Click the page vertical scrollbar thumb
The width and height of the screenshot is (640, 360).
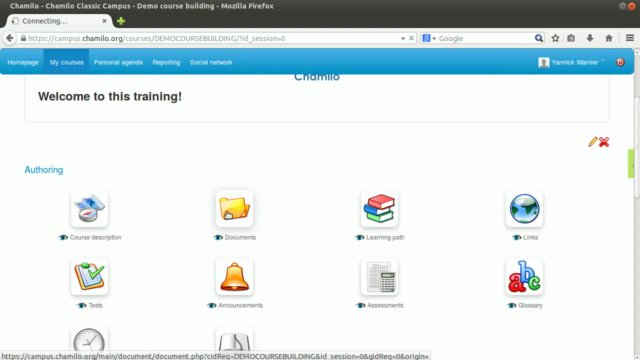pyautogui.click(x=637, y=147)
